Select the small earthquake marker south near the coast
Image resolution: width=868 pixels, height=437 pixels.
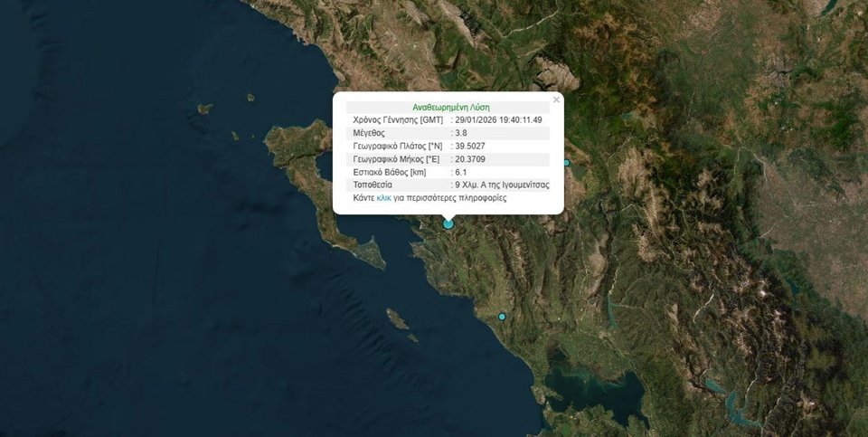click(x=502, y=317)
